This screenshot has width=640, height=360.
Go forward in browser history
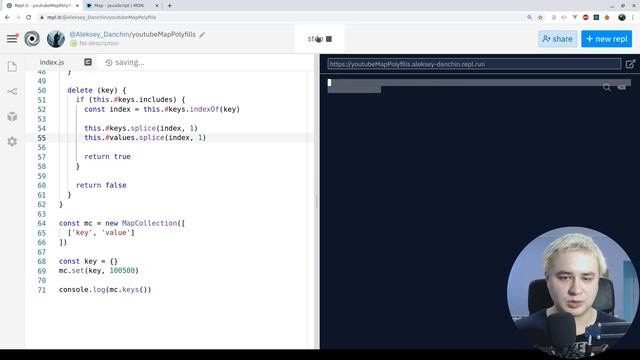pyautogui.click(x=18, y=17)
